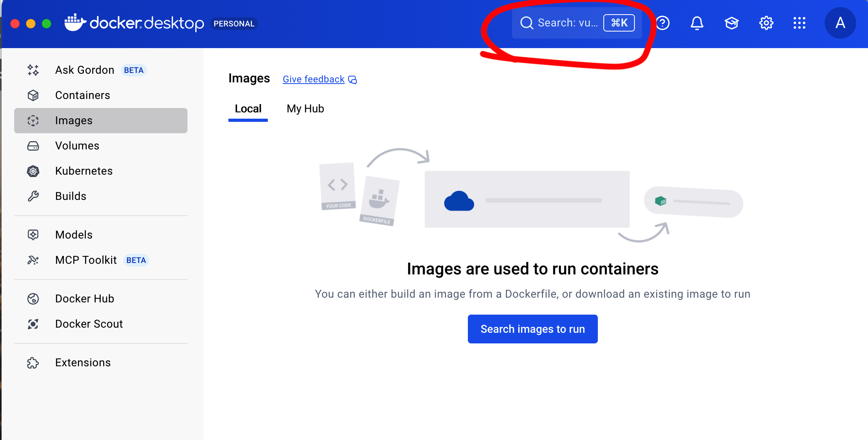Open the Models section
This screenshot has width=868, height=440.
(74, 235)
